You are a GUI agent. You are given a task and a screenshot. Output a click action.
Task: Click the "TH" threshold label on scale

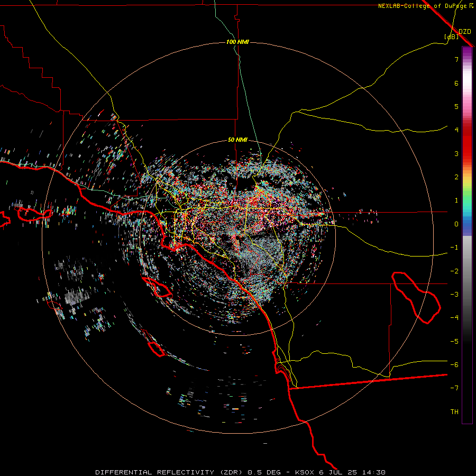tap(454, 412)
